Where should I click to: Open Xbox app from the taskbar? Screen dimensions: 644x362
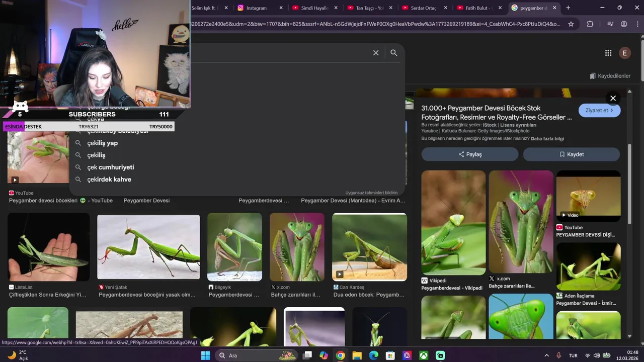tap(424, 355)
